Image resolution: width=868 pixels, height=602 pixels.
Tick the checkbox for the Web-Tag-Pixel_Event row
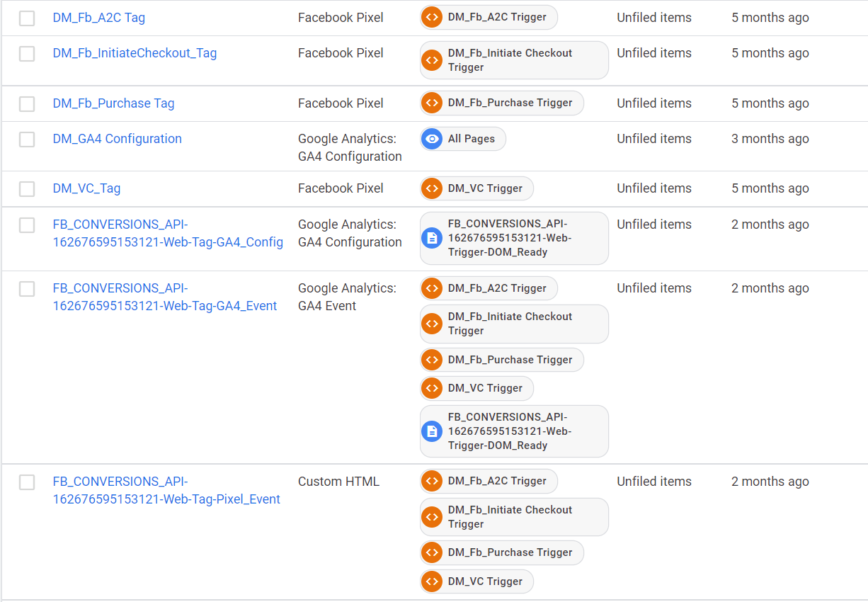tap(27, 482)
